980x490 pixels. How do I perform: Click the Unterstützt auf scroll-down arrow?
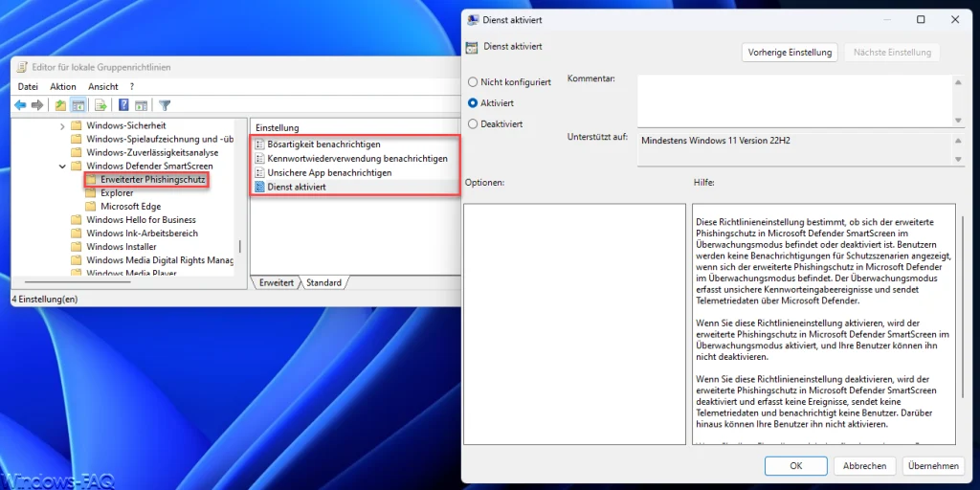[x=958, y=160]
